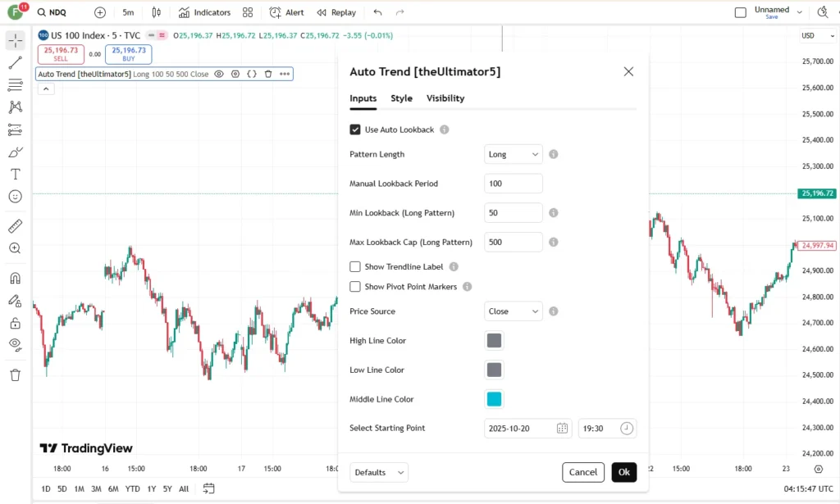Viewport: 840px width, 504px height.
Task: Activate the magnet mode icon
Action: 15,278
